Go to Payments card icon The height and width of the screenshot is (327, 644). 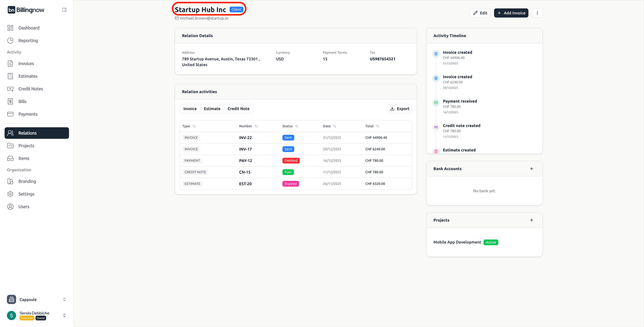[x=10, y=114]
